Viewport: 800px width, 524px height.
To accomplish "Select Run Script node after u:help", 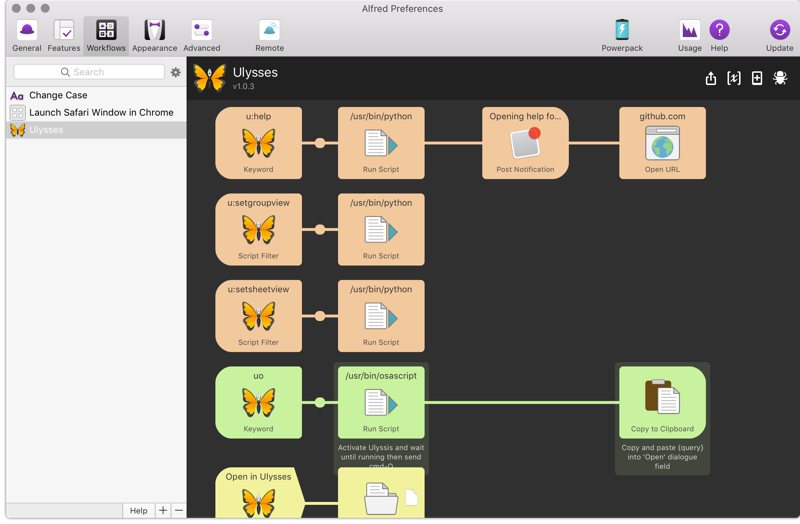I will (x=381, y=143).
